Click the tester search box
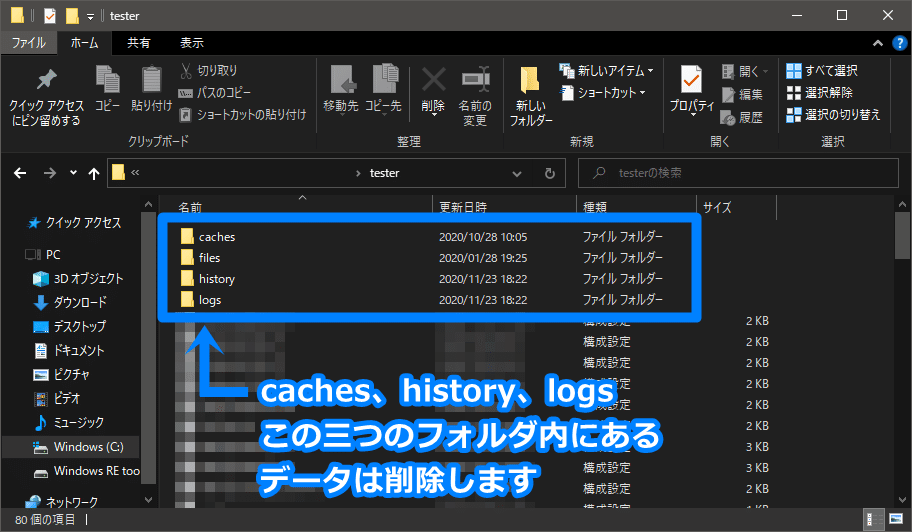This screenshot has width=912, height=532. (738, 173)
